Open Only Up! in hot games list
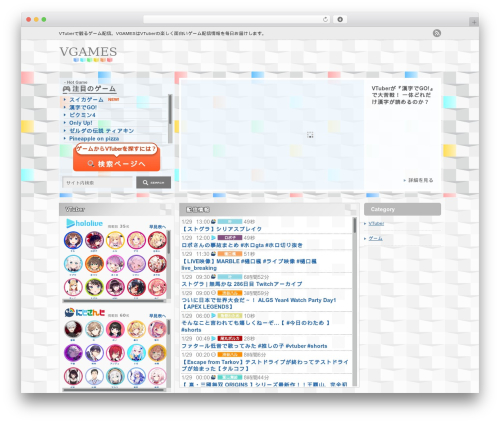The width and height of the screenshot is (500, 423). coord(81,123)
